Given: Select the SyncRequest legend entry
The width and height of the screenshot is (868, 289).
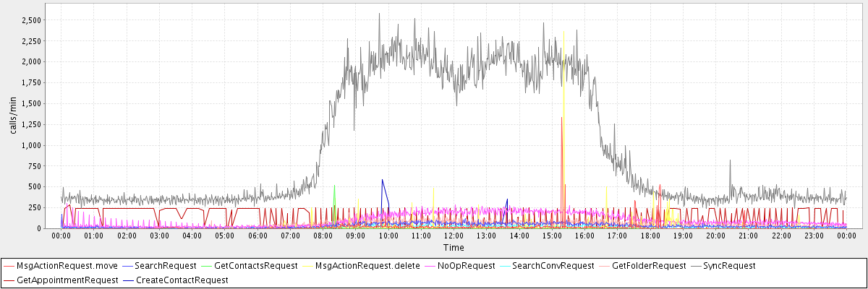Looking at the screenshot, I should 729,266.
